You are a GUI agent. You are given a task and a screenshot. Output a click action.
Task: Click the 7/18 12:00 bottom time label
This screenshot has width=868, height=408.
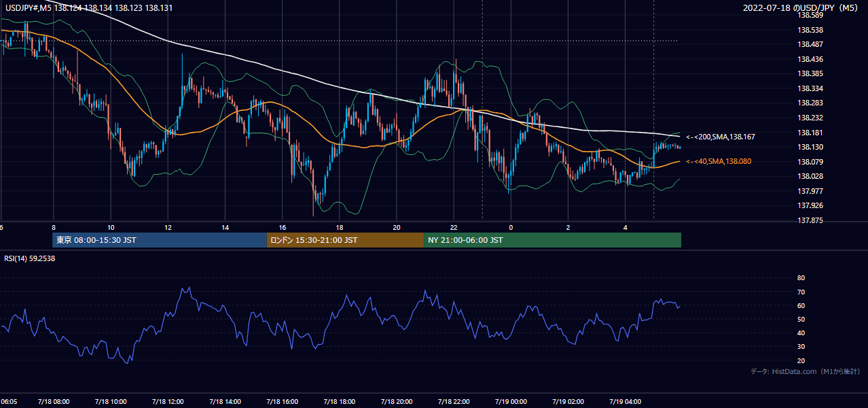(x=168, y=402)
